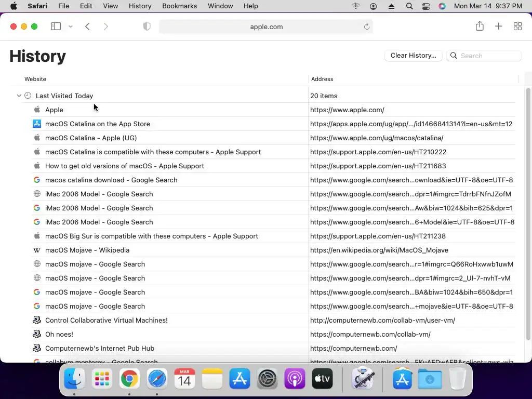This screenshot has width=532, height=399.
Task: Click the history list vertical scrollbar
Action: tap(528, 214)
